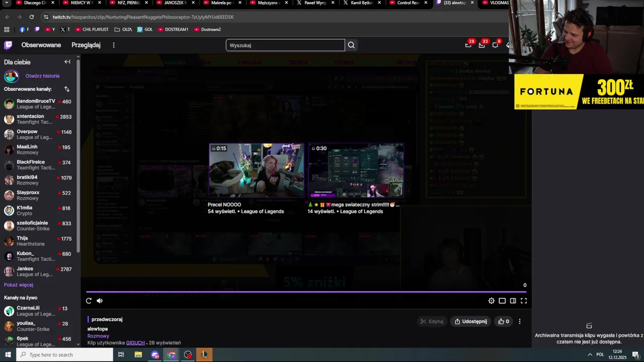Open the more options menu beside Przeglądaj
The width and height of the screenshot is (644, 362).
[114, 45]
